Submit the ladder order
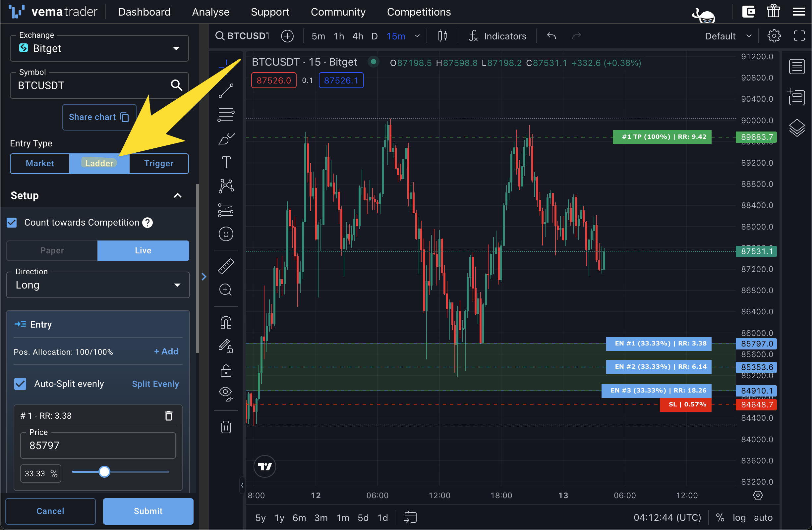This screenshot has height=530, width=812. click(x=148, y=510)
